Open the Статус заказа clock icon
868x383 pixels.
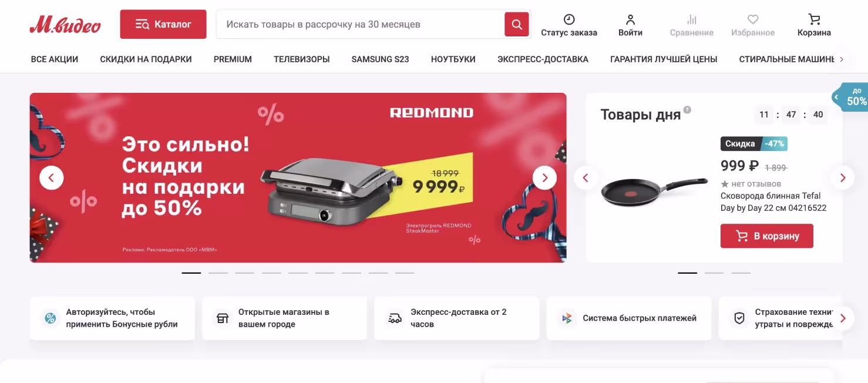pyautogui.click(x=569, y=19)
